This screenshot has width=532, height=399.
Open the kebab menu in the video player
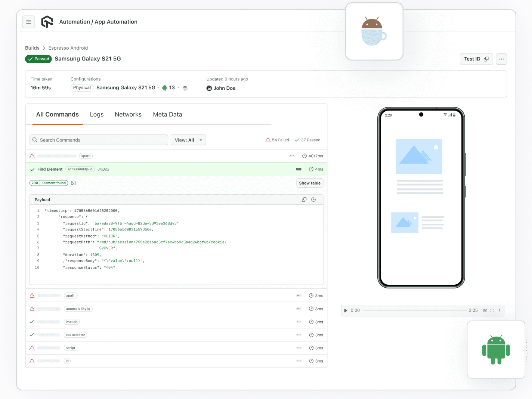click(x=499, y=310)
